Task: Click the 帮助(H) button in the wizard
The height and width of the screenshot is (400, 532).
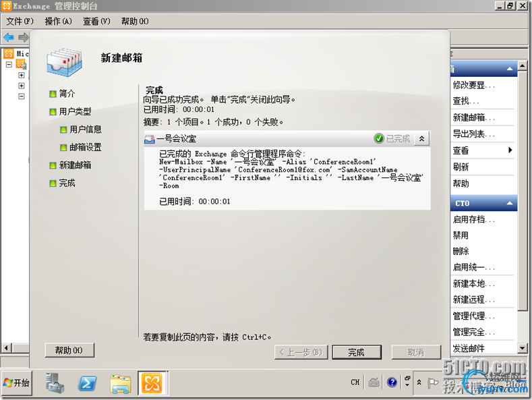Action: (x=69, y=350)
